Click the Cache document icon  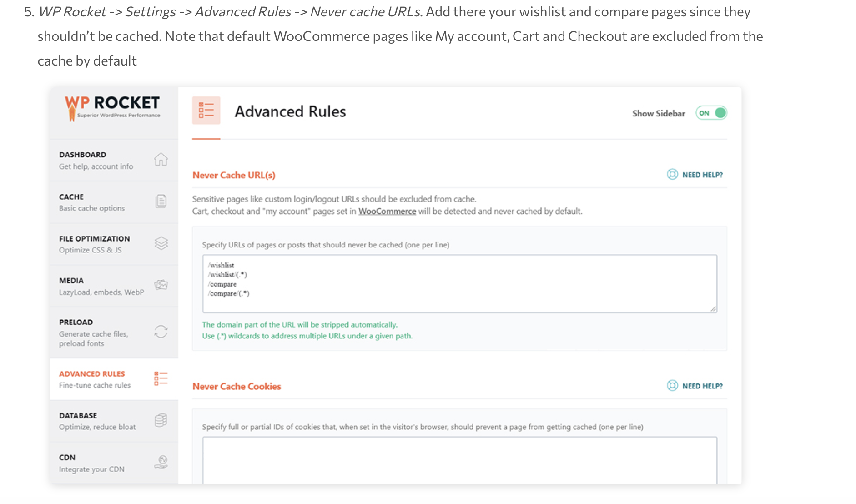tap(161, 201)
